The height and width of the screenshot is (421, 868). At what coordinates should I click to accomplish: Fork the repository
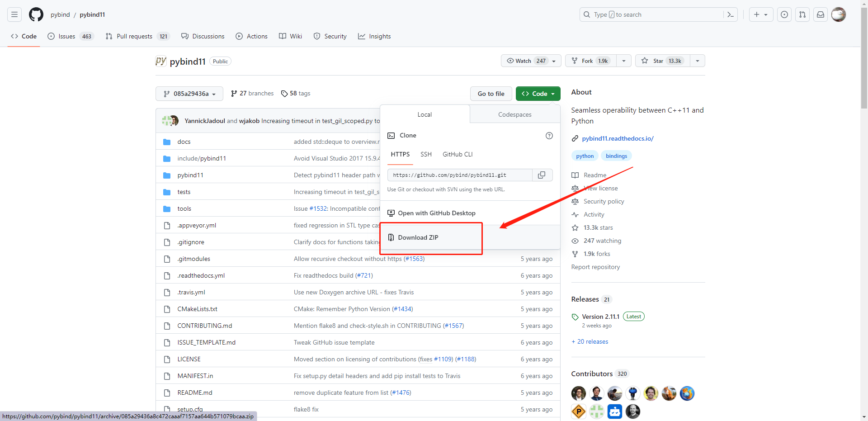591,61
